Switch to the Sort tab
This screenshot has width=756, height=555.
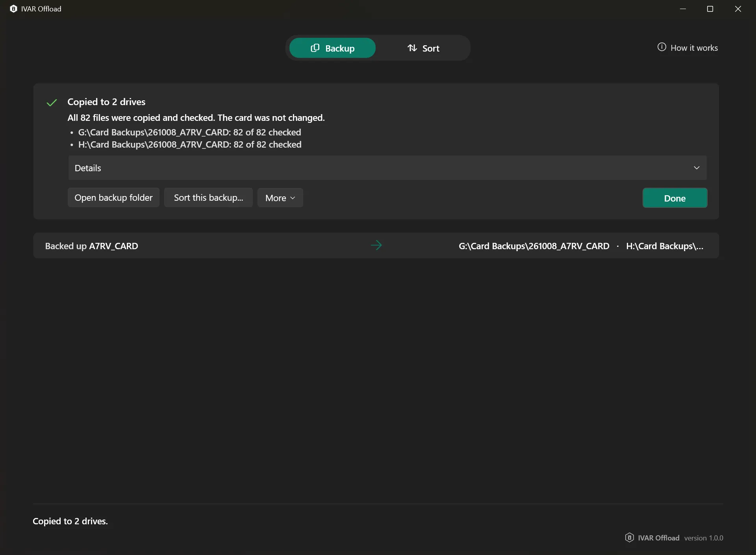point(423,48)
